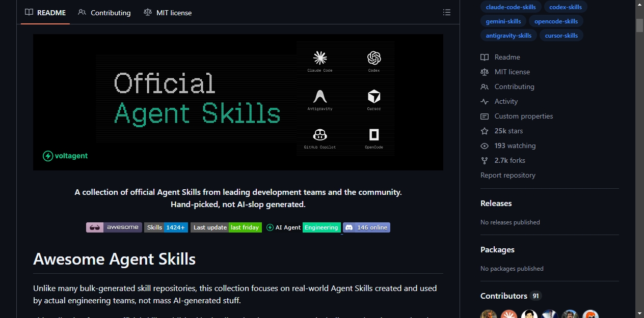This screenshot has width=644, height=318.
Task: Open the Contributors 91 heading link
Action: (x=511, y=296)
